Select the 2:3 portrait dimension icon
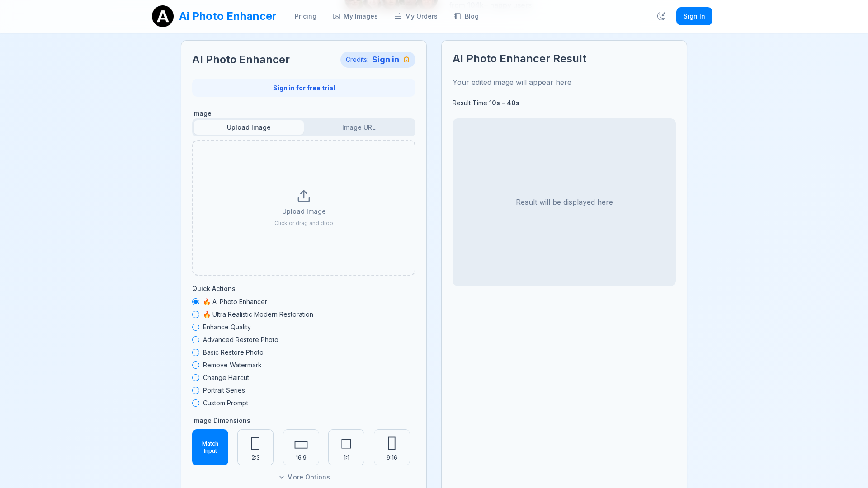 pyautogui.click(x=255, y=444)
